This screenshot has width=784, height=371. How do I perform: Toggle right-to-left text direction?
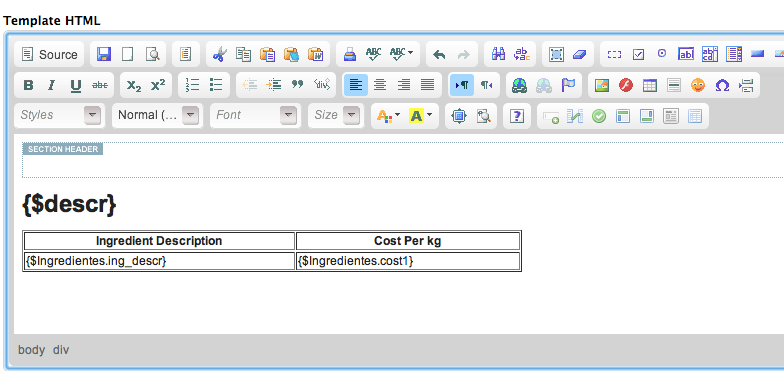[486, 85]
